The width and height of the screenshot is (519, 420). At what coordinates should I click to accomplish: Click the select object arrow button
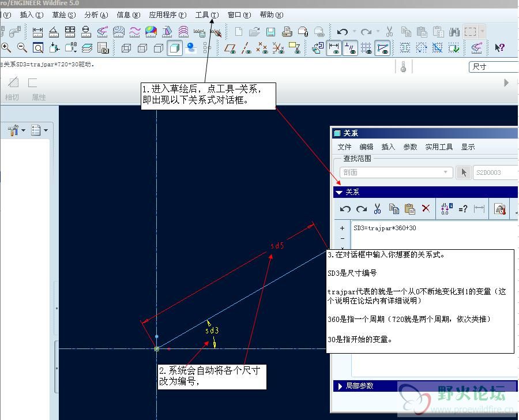pyautogui.click(x=464, y=172)
